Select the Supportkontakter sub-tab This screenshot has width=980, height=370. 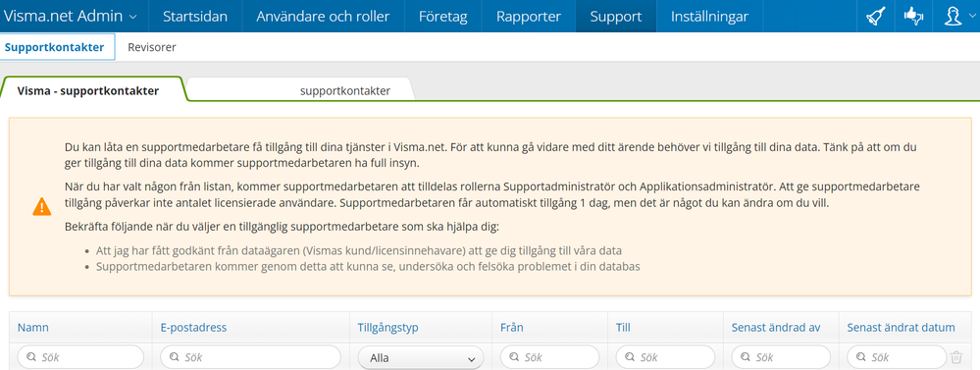pos(57,47)
